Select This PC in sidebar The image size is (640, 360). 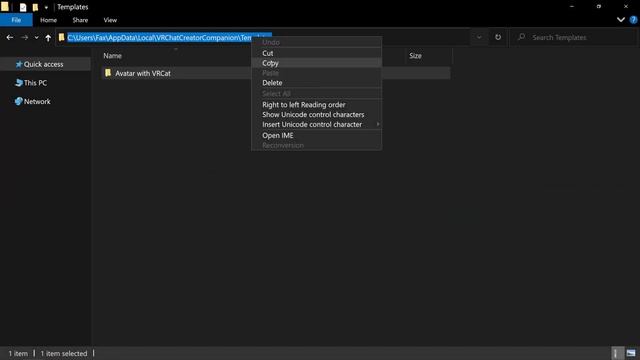[35, 83]
